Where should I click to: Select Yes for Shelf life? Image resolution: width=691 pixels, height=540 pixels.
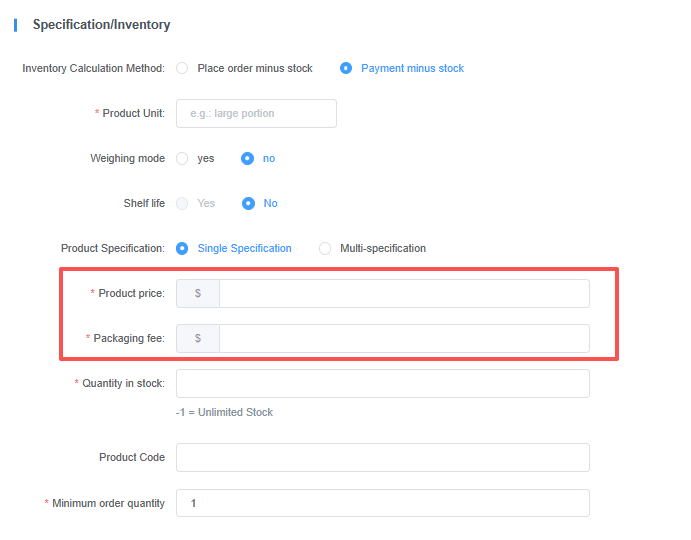click(x=182, y=203)
